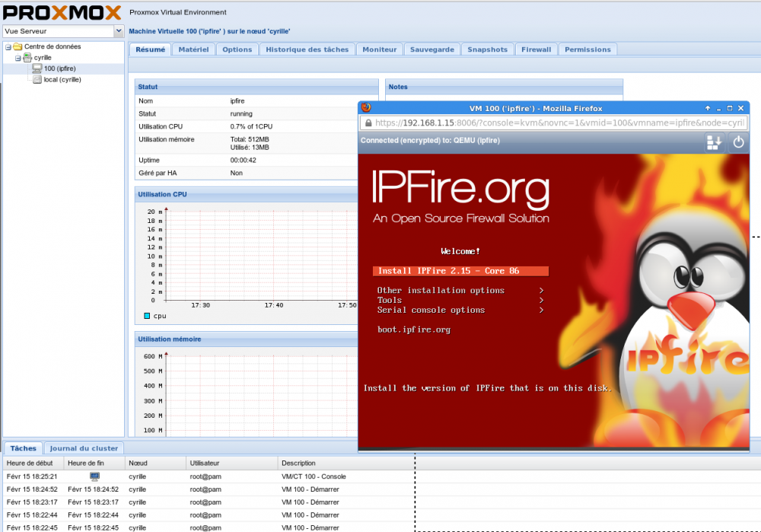The image size is (761, 532).
Task: Click the Firefox logo in console titlebar
Action: tap(366, 108)
